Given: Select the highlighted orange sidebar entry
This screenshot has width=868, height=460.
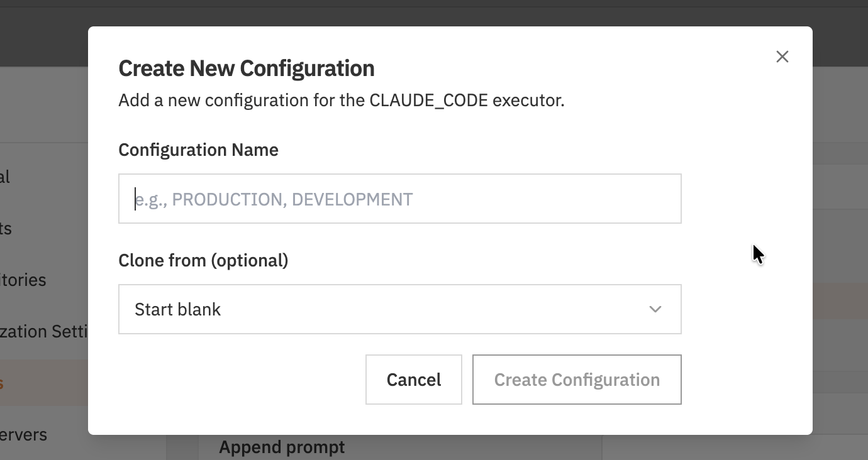Looking at the screenshot, I should pos(6,382).
